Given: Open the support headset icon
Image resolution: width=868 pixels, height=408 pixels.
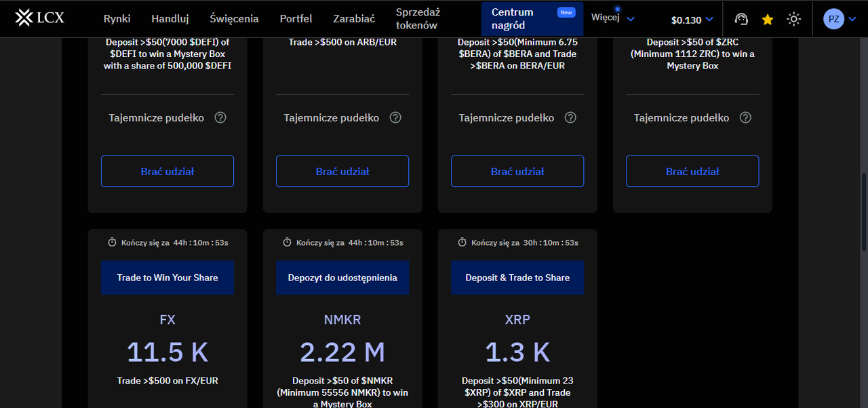Looking at the screenshot, I should click(x=741, y=20).
